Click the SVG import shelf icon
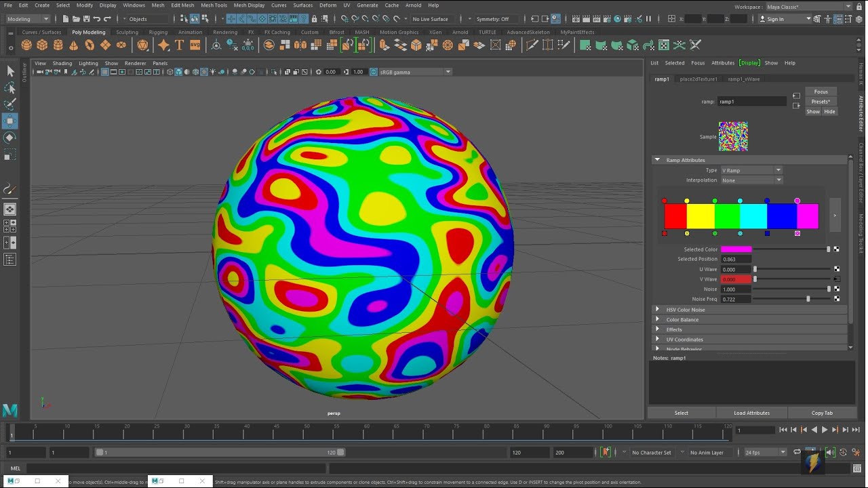The image size is (868, 488). [195, 45]
